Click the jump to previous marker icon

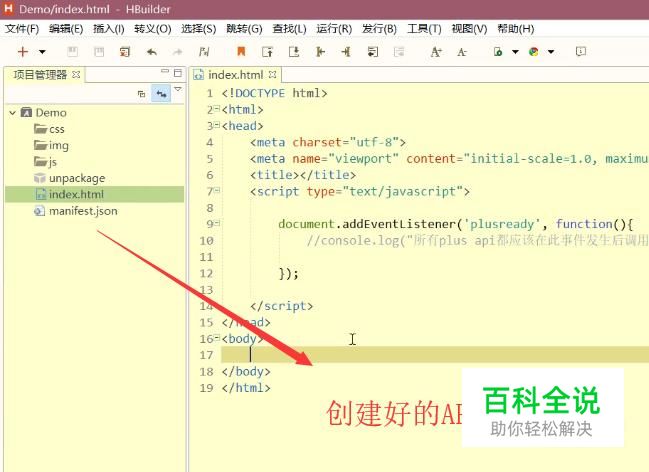[268, 52]
